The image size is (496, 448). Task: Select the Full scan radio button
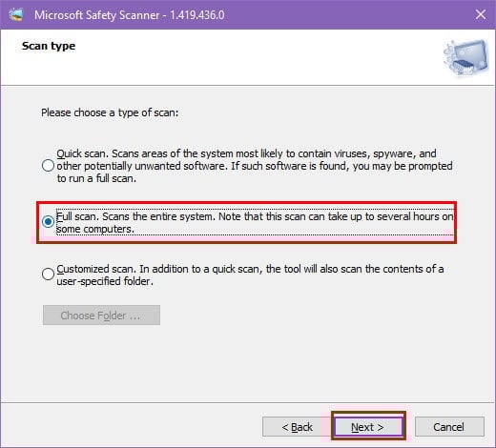point(48,221)
